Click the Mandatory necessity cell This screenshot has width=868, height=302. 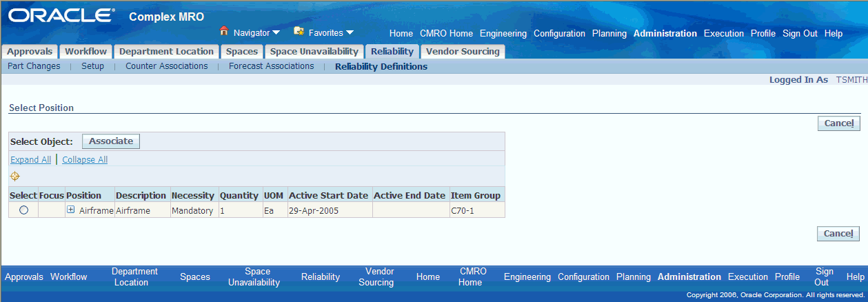click(192, 211)
